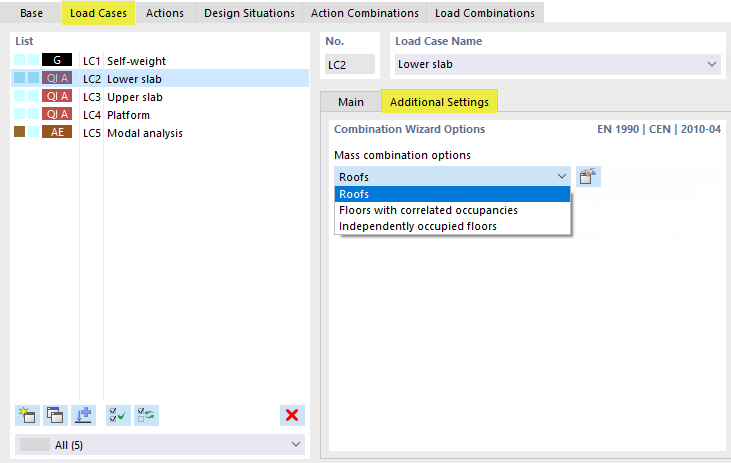This screenshot has width=731, height=463.
Task: Click the G category badge for LC1
Action: 57,61
